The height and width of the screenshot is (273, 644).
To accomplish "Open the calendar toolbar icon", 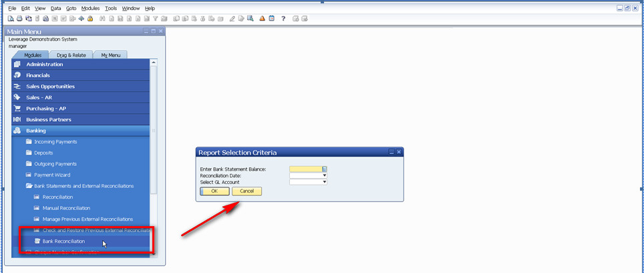I will (271, 18).
